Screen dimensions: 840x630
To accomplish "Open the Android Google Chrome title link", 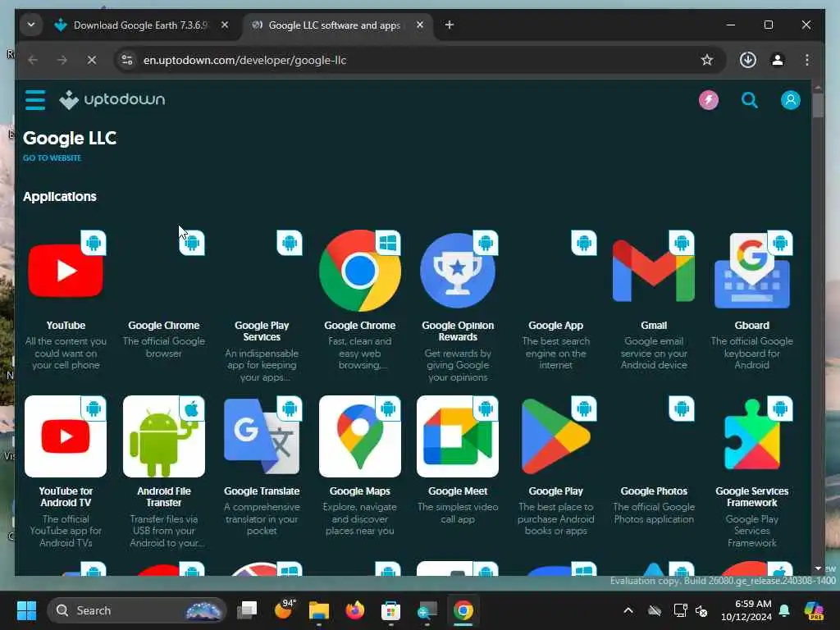I will [163, 325].
